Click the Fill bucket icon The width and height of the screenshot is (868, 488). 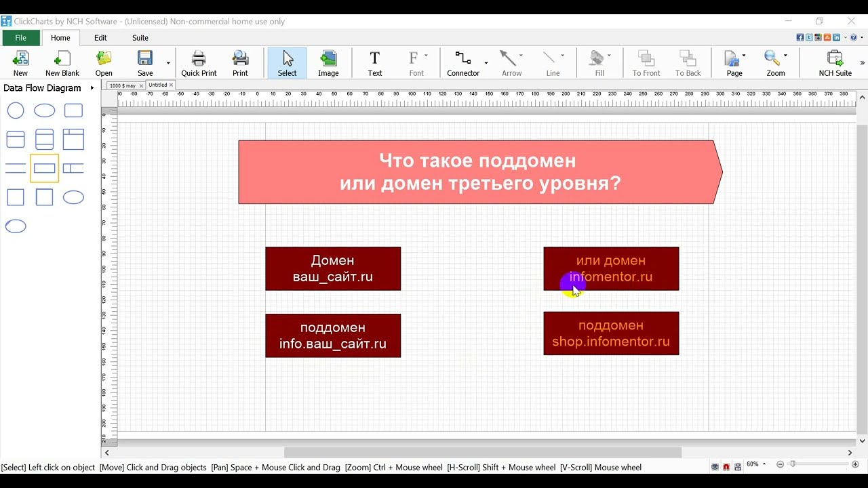597,58
